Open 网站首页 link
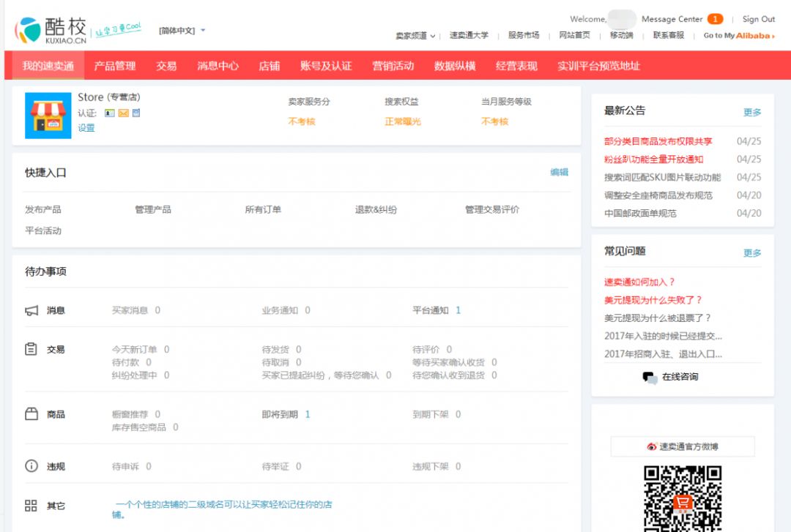This screenshot has width=791, height=532. pos(575,35)
